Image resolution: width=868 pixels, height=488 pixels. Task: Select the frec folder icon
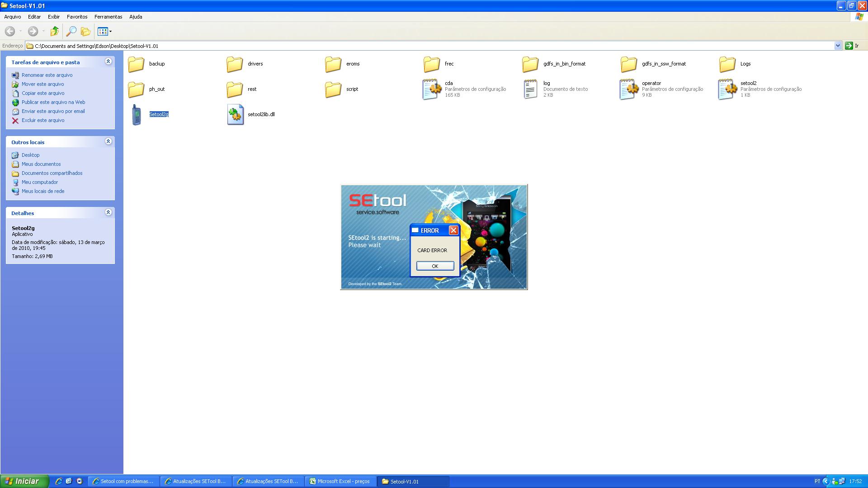pos(432,64)
